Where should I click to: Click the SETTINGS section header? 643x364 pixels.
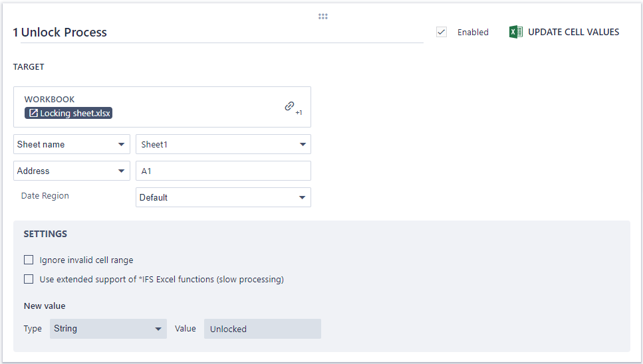45,234
